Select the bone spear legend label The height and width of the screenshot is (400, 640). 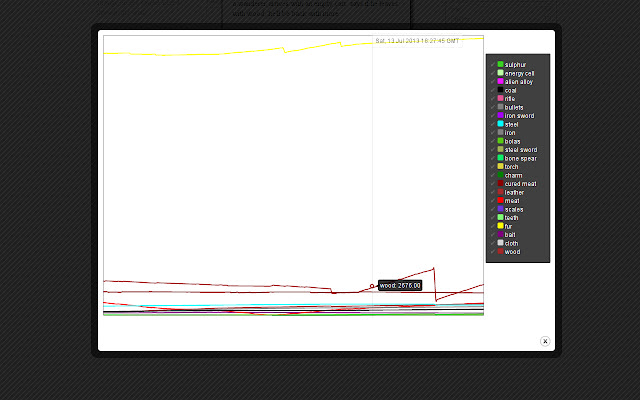520,158
